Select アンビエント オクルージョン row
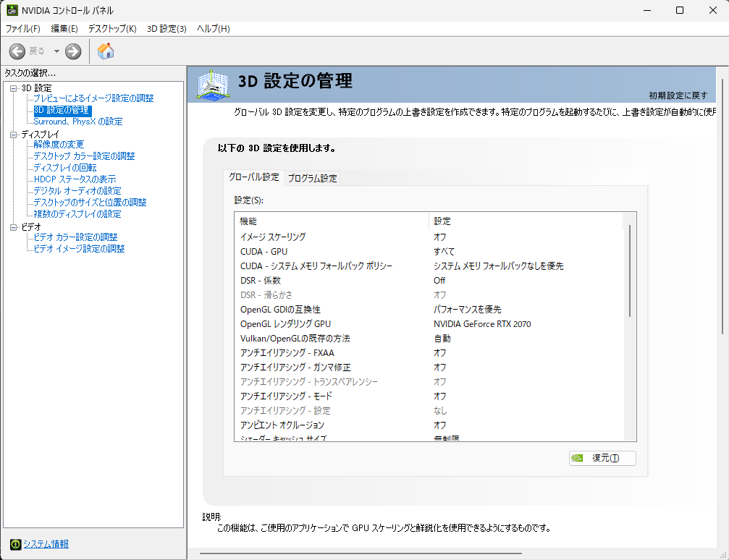 click(x=428, y=425)
